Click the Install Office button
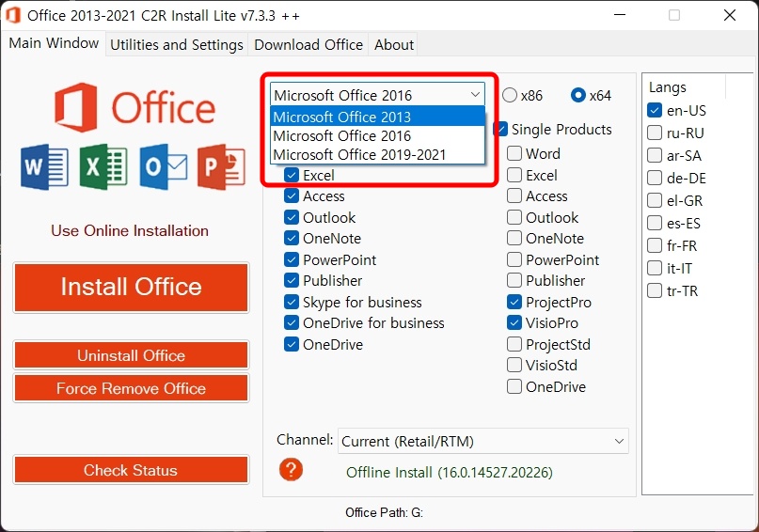This screenshot has height=532, width=759. 131,287
